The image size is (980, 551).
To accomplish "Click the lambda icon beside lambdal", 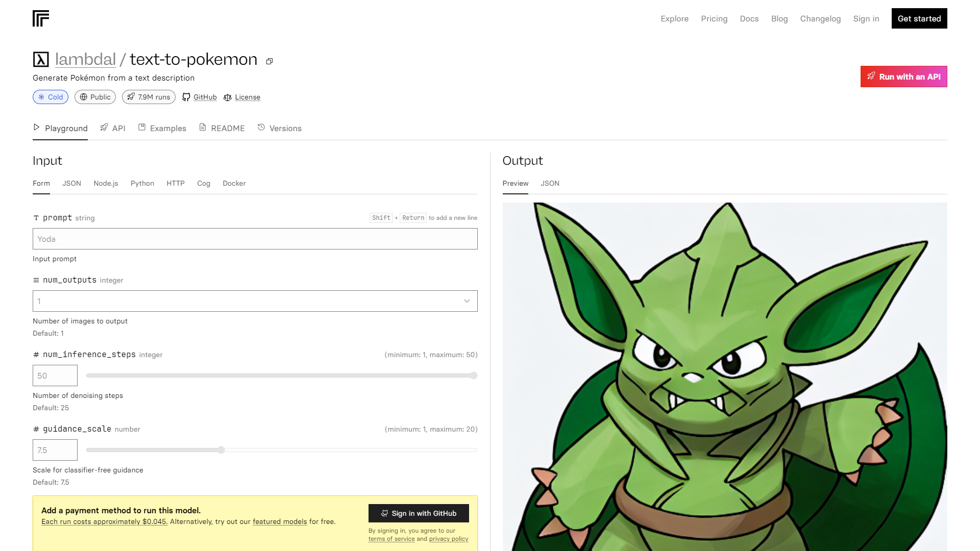I will [41, 59].
